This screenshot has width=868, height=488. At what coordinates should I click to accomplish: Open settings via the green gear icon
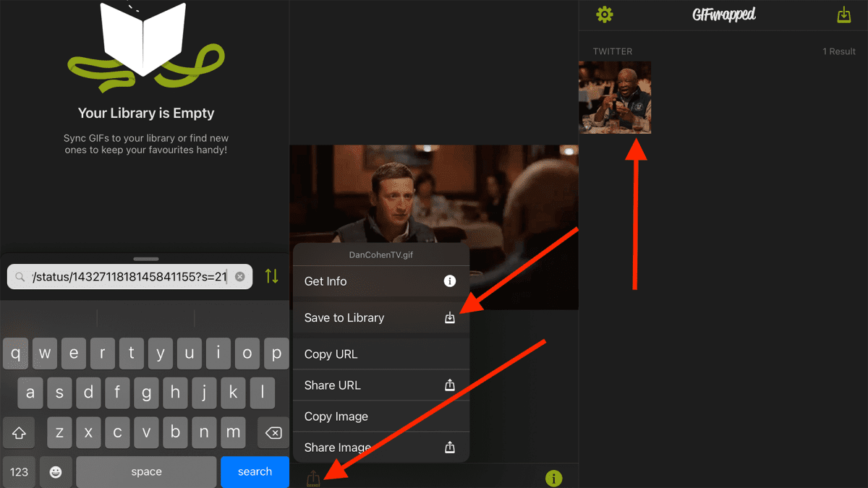(604, 14)
